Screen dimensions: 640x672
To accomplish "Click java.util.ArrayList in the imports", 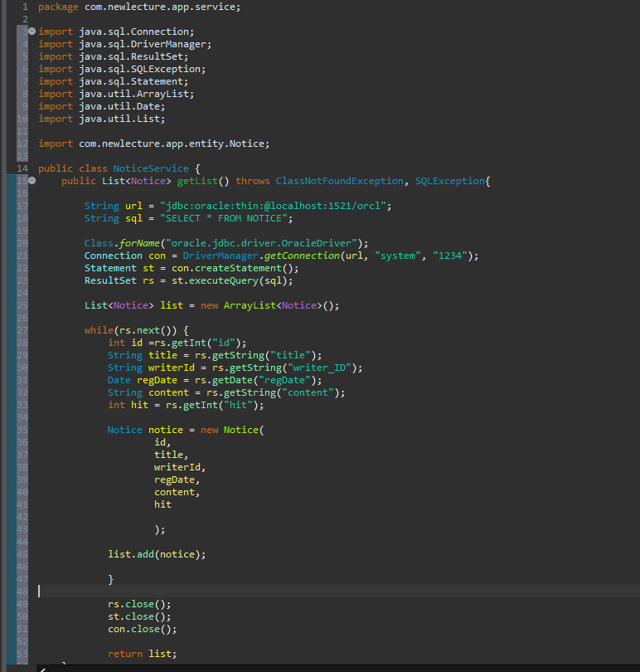I will pos(134,95).
